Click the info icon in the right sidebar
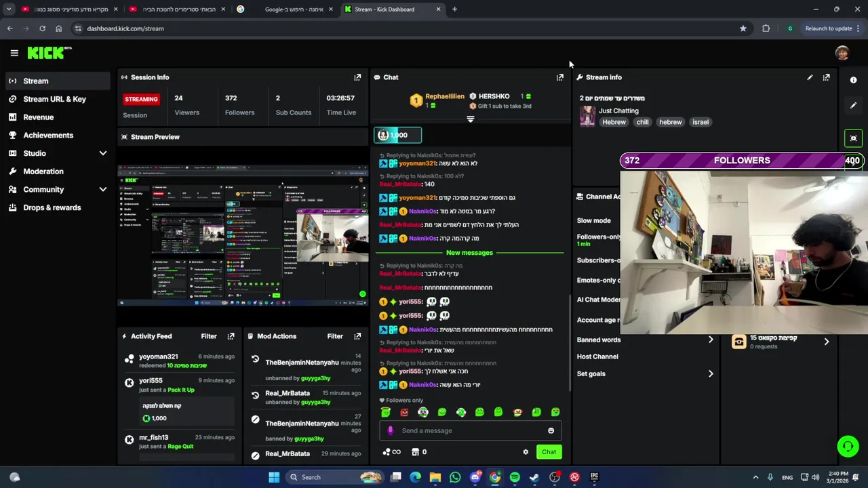This screenshot has height=488, width=868. tap(853, 80)
